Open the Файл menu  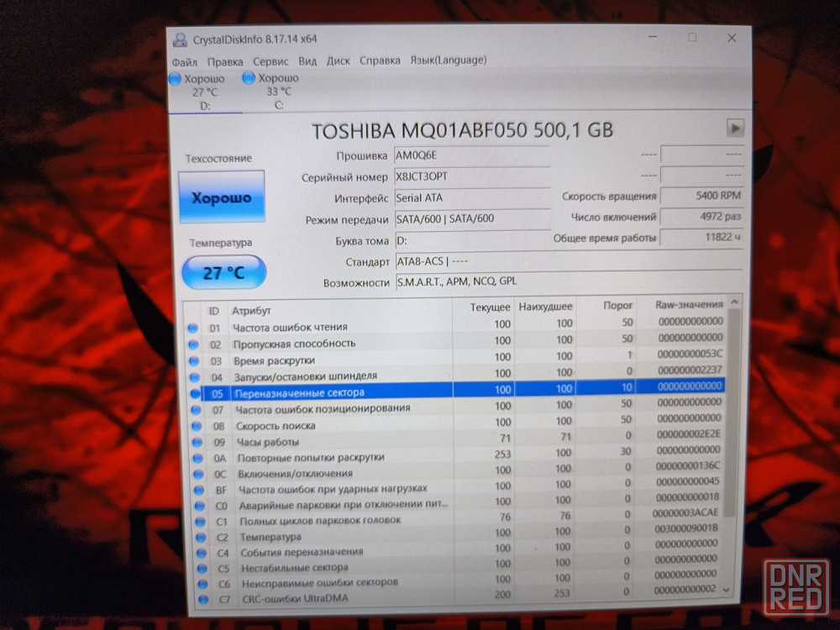point(184,61)
